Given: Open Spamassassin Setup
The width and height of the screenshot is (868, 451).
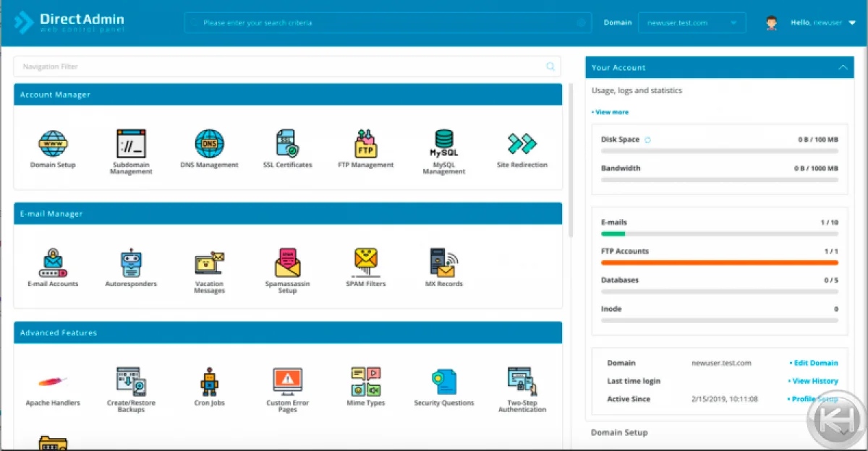Looking at the screenshot, I should (x=287, y=264).
